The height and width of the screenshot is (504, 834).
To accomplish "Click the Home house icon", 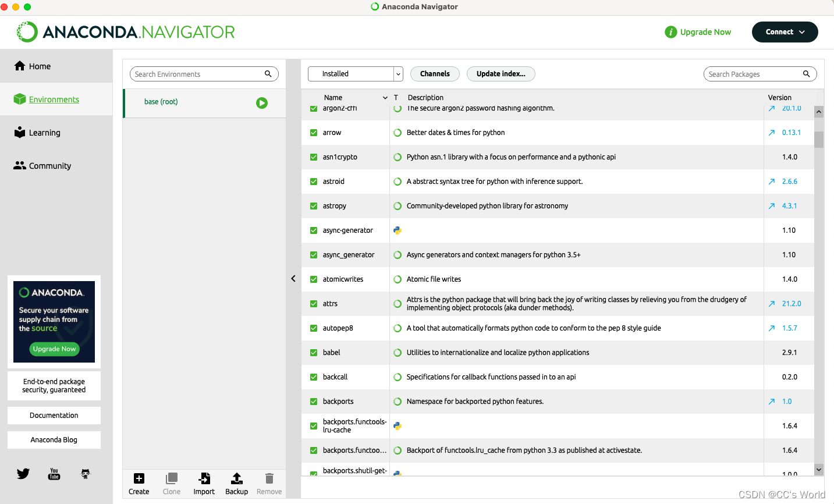I will point(20,66).
